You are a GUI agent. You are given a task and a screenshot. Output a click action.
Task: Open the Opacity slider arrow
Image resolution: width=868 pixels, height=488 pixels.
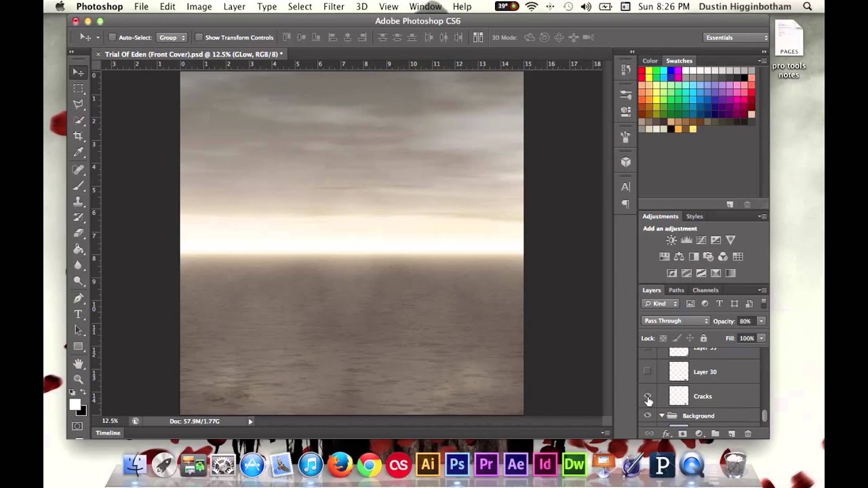click(x=762, y=321)
